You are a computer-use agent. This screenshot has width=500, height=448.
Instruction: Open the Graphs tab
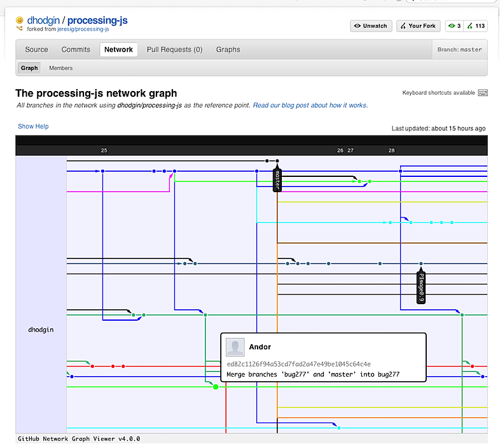(x=228, y=50)
